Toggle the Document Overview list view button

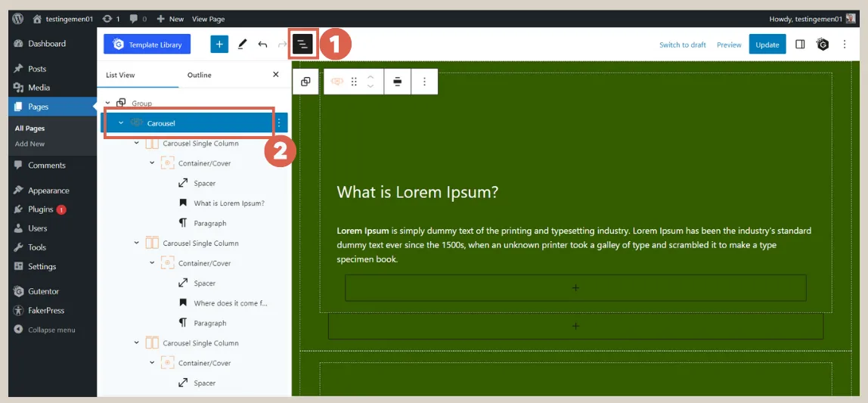pyautogui.click(x=302, y=45)
